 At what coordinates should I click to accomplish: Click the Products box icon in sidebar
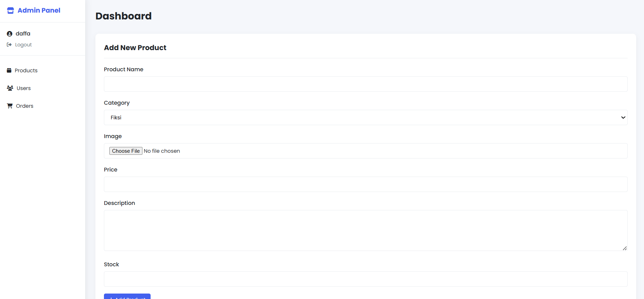click(9, 71)
